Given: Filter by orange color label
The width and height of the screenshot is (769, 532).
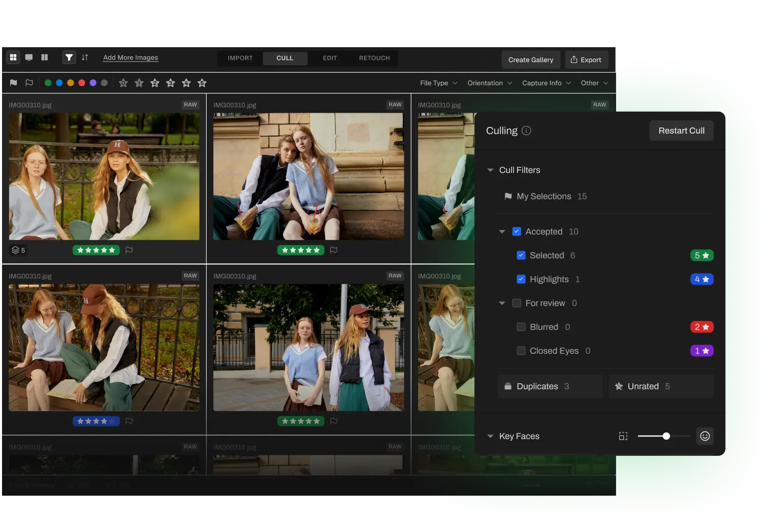Looking at the screenshot, I should coord(71,83).
